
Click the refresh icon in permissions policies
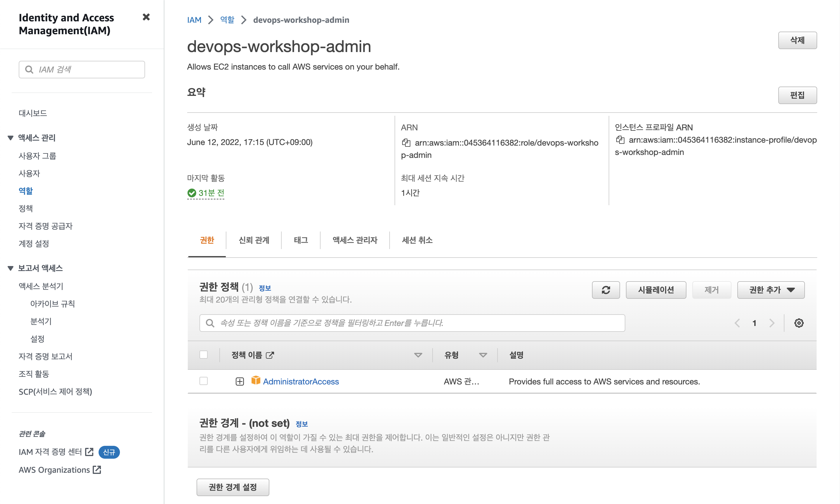pyautogui.click(x=606, y=290)
